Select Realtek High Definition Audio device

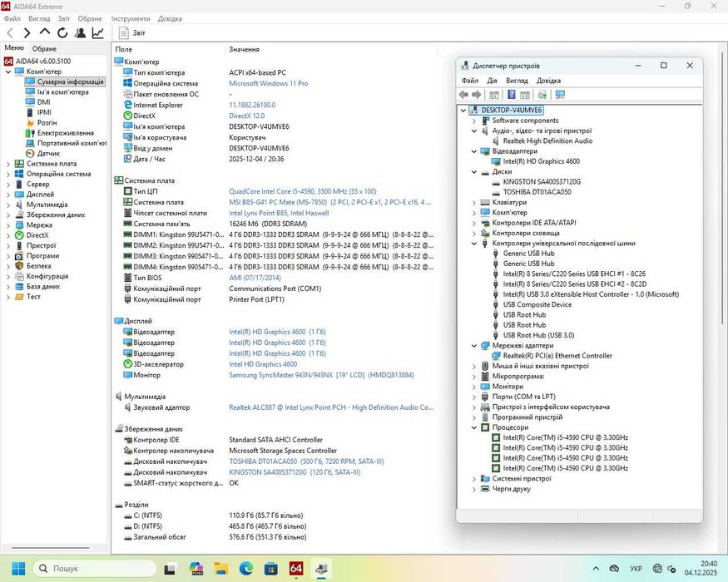tap(547, 141)
